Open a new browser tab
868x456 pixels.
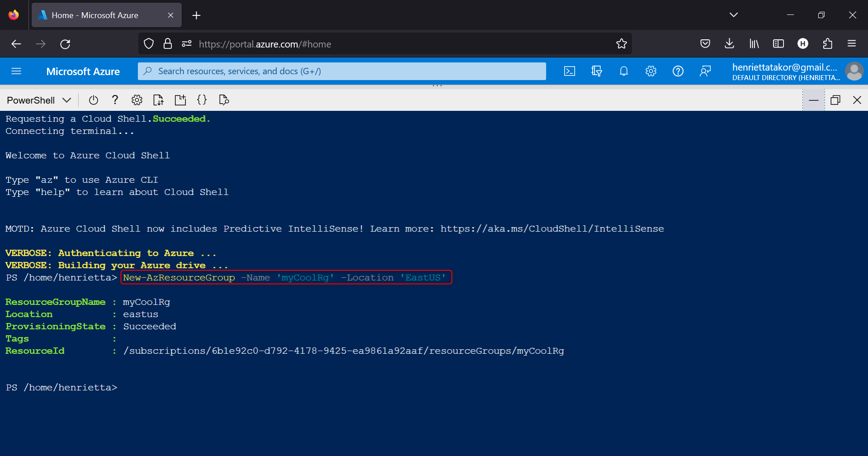(196, 15)
